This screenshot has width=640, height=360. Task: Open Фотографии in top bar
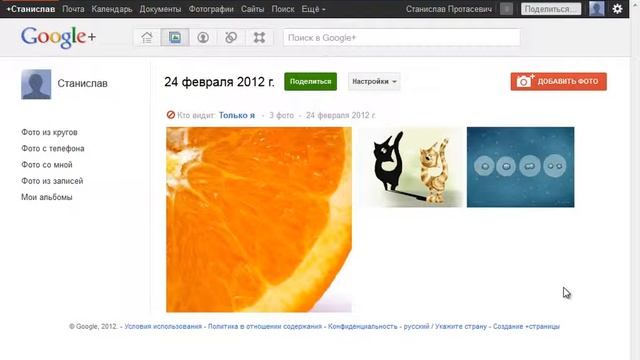tap(211, 9)
